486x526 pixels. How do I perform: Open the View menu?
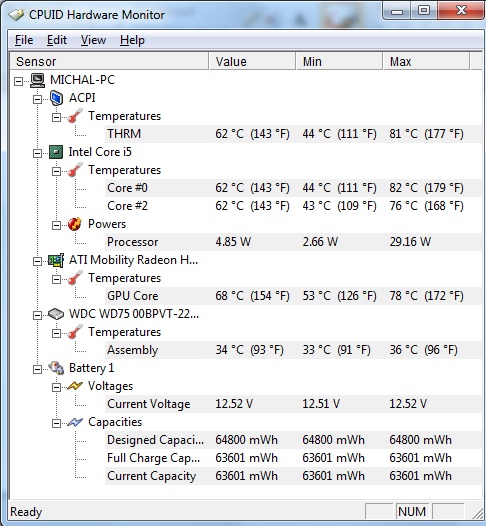coord(93,40)
